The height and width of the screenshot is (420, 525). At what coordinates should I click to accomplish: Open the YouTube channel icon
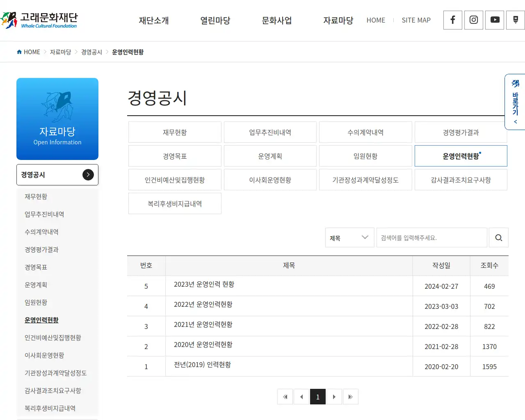point(494,20)
